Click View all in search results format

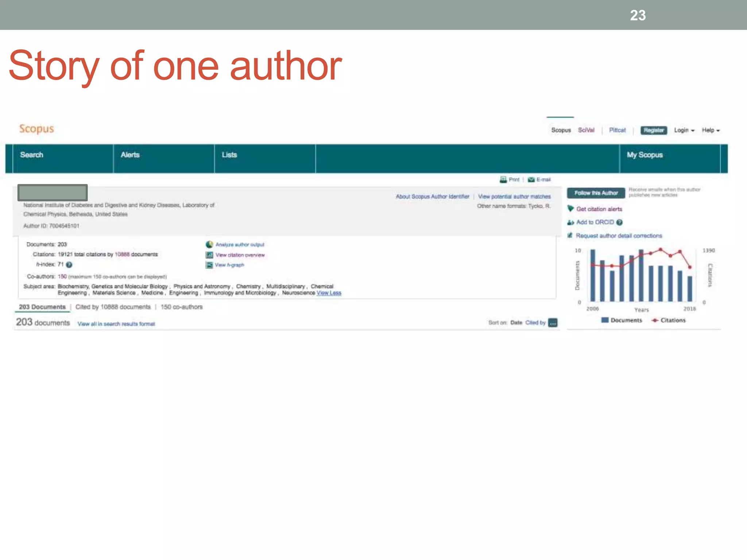click(116, 324)
